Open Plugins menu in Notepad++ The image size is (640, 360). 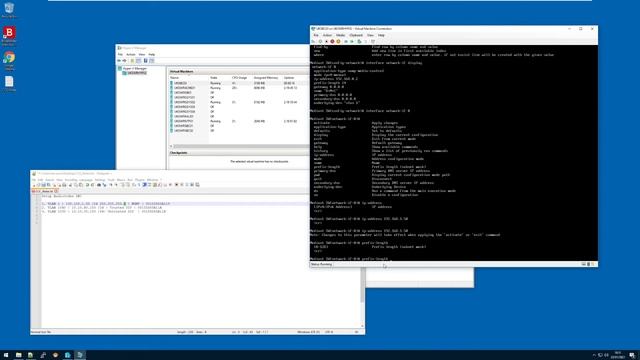point(140,180)
